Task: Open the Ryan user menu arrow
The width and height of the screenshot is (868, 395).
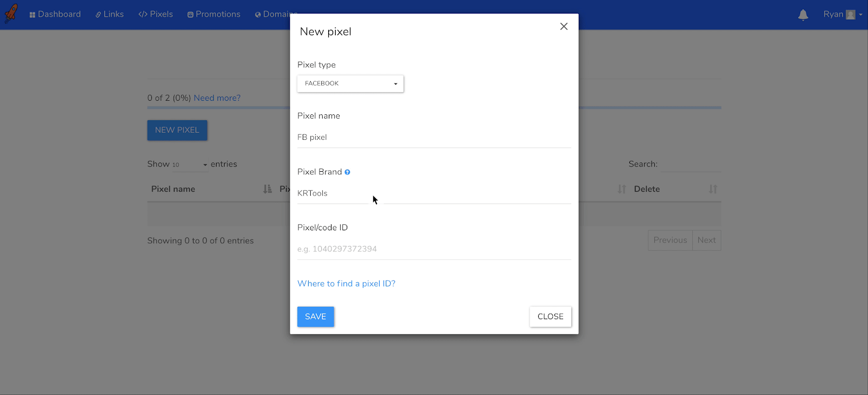Action: click(860, 15)
